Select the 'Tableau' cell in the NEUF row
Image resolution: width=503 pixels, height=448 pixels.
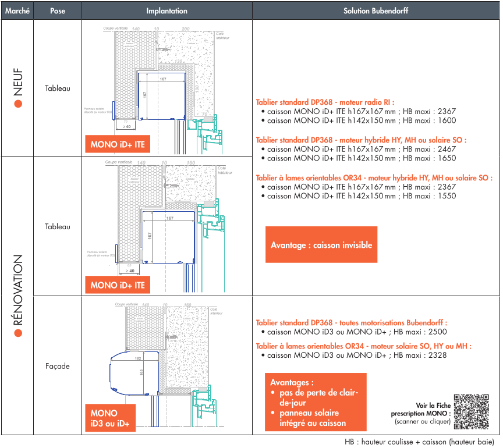(x=58, y=88)
